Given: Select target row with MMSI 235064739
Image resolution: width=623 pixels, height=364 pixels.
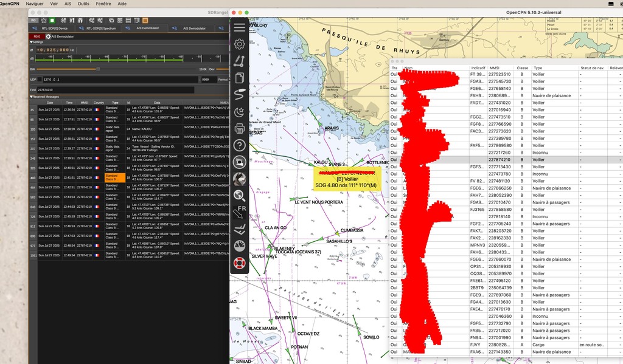Looking at the screenshot, I should (506, 288).
